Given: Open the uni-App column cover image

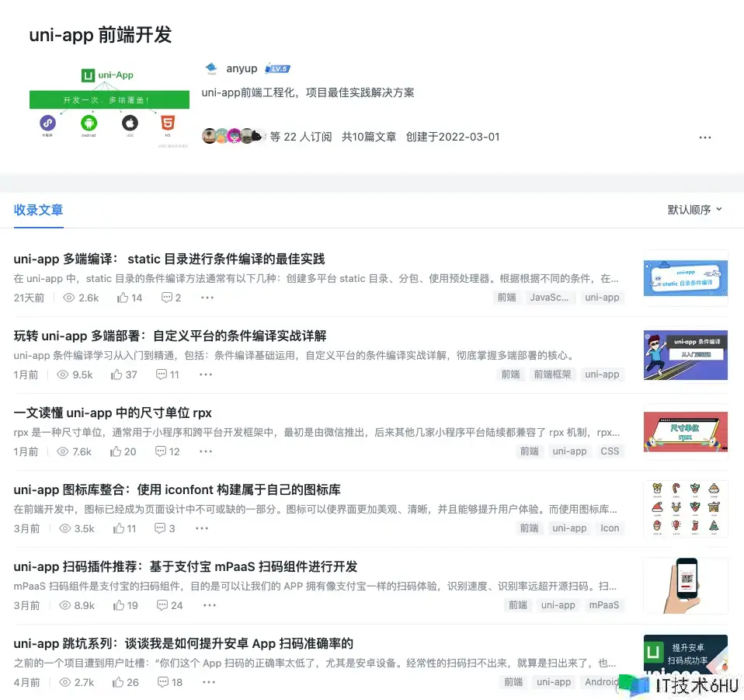Looking at the screenshot, I should [110, 108].
